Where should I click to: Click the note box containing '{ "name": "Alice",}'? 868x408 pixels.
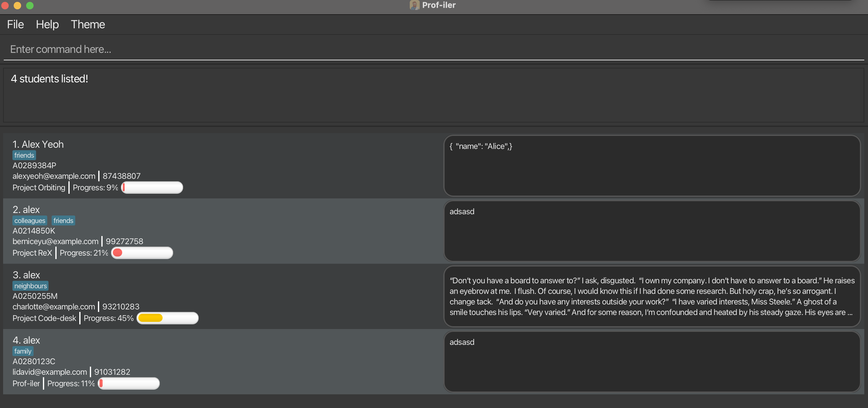(x=652, y=165)
